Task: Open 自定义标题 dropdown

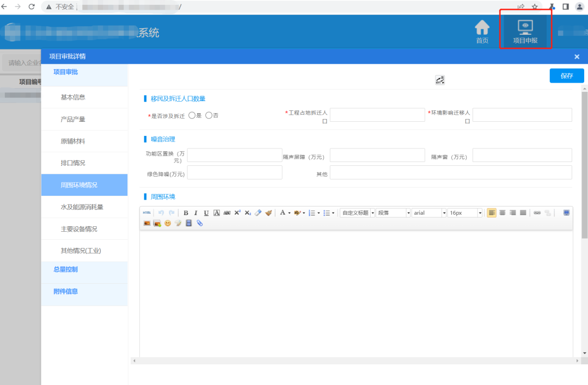Action: click(x=357, y=213)
